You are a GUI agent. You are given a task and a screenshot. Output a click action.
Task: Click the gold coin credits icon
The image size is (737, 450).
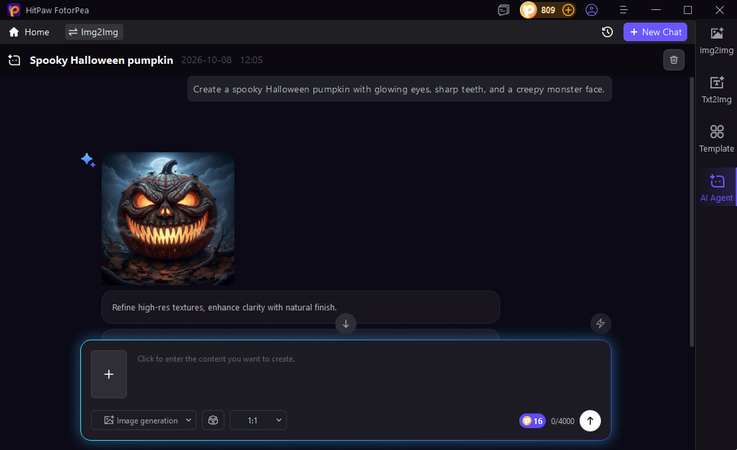[x=528, y=10]
